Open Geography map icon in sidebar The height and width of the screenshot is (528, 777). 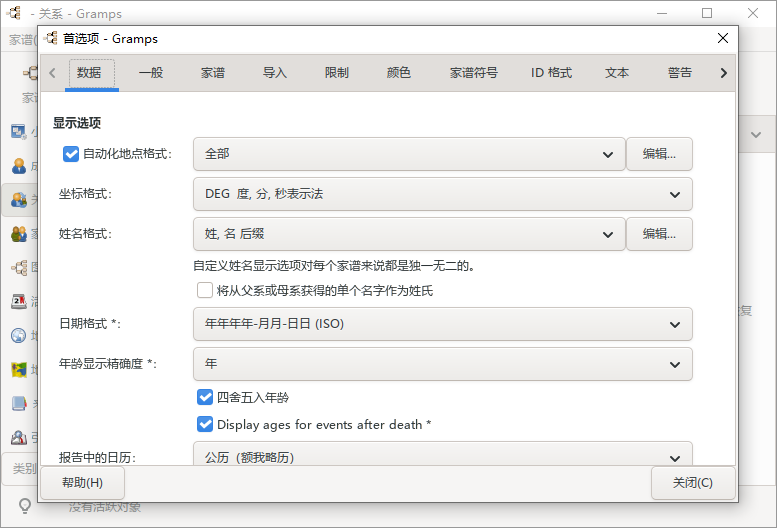point(18,370)
